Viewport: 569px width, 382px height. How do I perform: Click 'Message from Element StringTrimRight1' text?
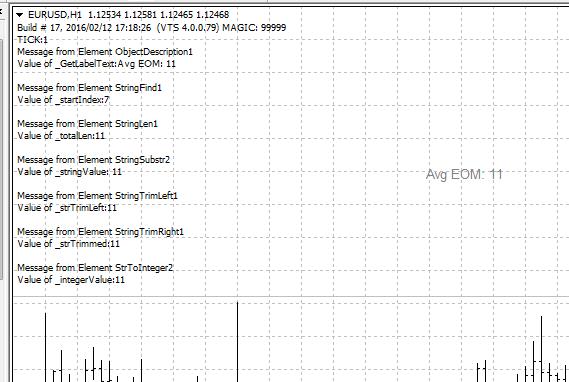click(x=101, y=231)
